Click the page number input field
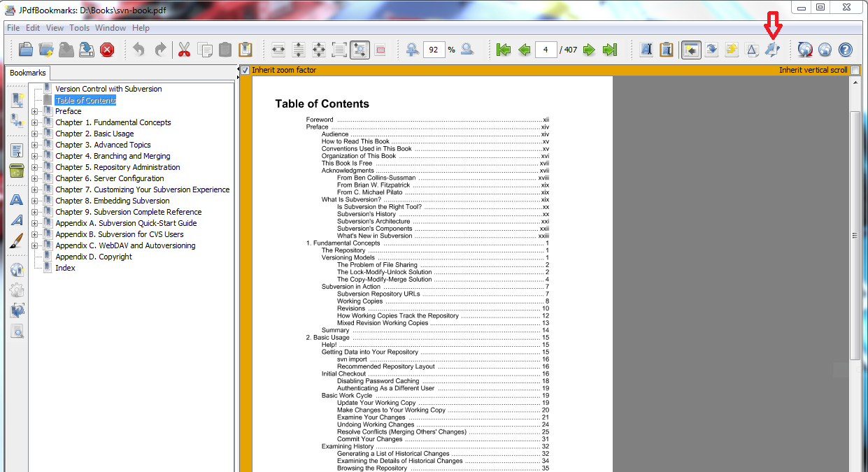Image resolution: width=868 pixels, height=472 pixels. click(x=546, y=50)
